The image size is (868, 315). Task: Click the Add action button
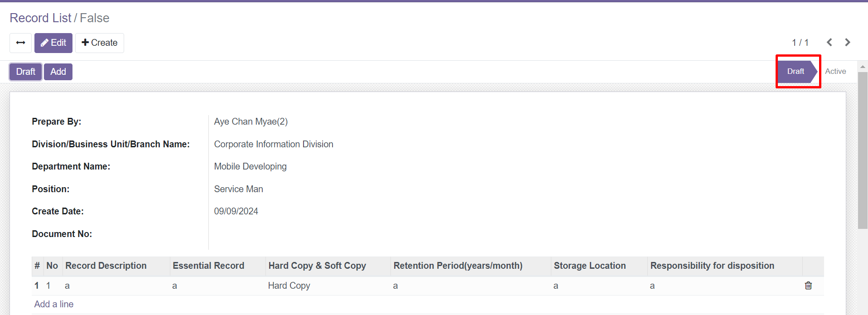click(58, 72)
